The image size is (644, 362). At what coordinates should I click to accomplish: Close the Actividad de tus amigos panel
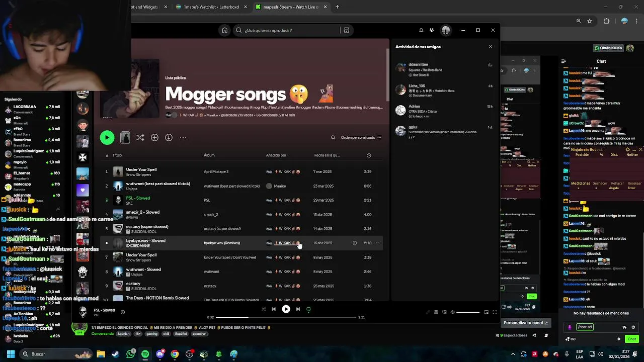[491, 47]
